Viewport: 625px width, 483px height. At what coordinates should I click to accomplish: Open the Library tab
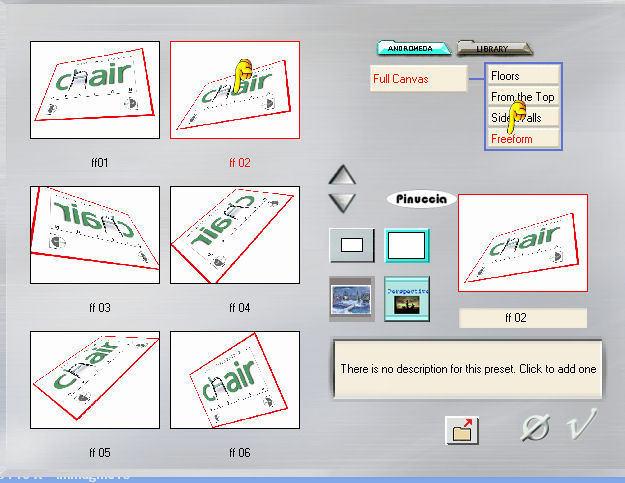click(494, 48)
